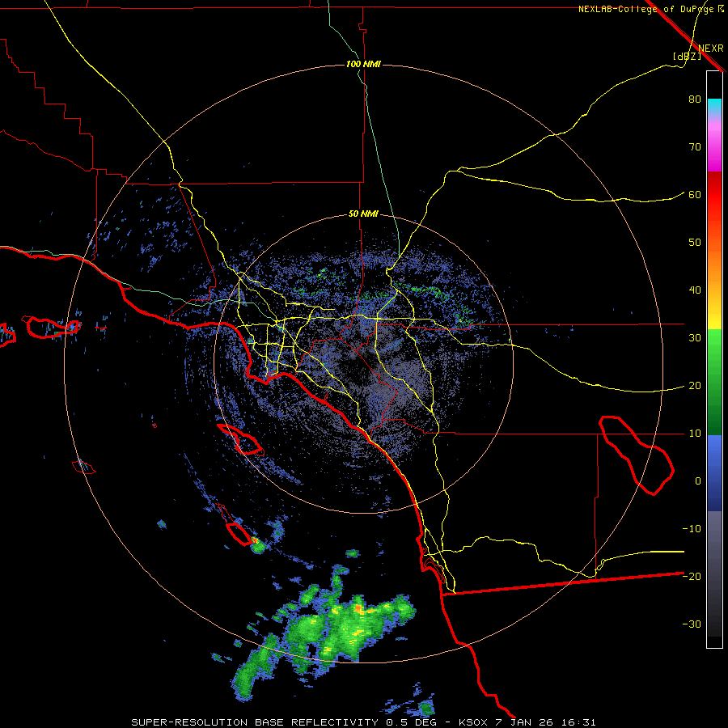Click the "[dBZ]" units label
Image resolution: width=728 pixels, height=728 pixels.
click(x=687, y=56)
